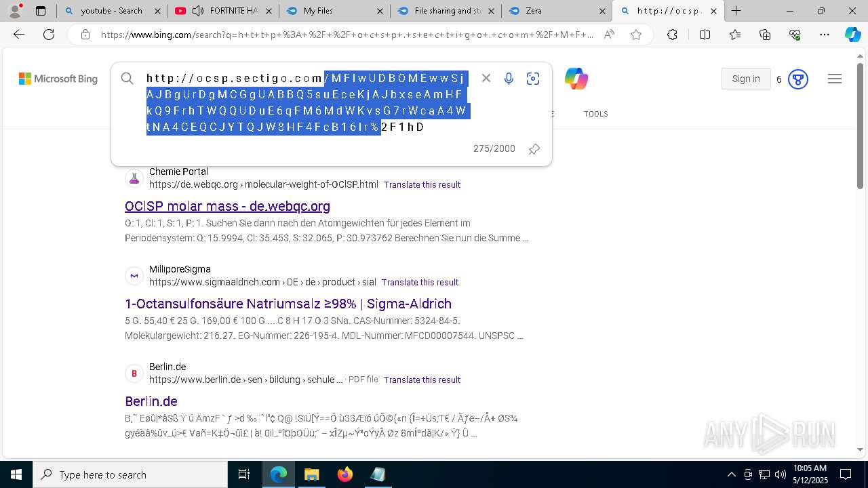Launch Firefox from the taskbar
Viewport: 868px width, 488px height.
click(x=345, y=474)
